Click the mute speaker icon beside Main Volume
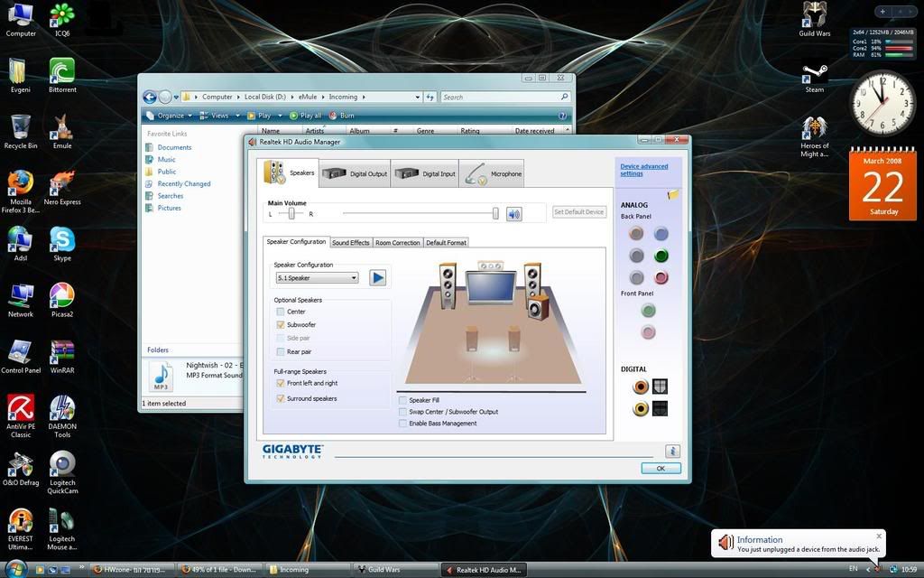This screenshot has width=924, height=578. [513, 213]
